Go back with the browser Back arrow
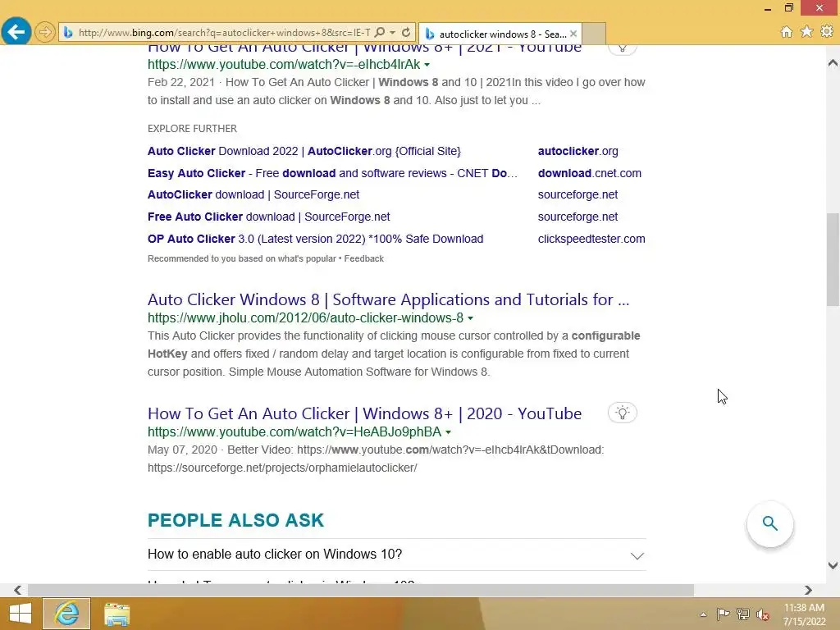This screenshot has height=630, width=840. 16,32
